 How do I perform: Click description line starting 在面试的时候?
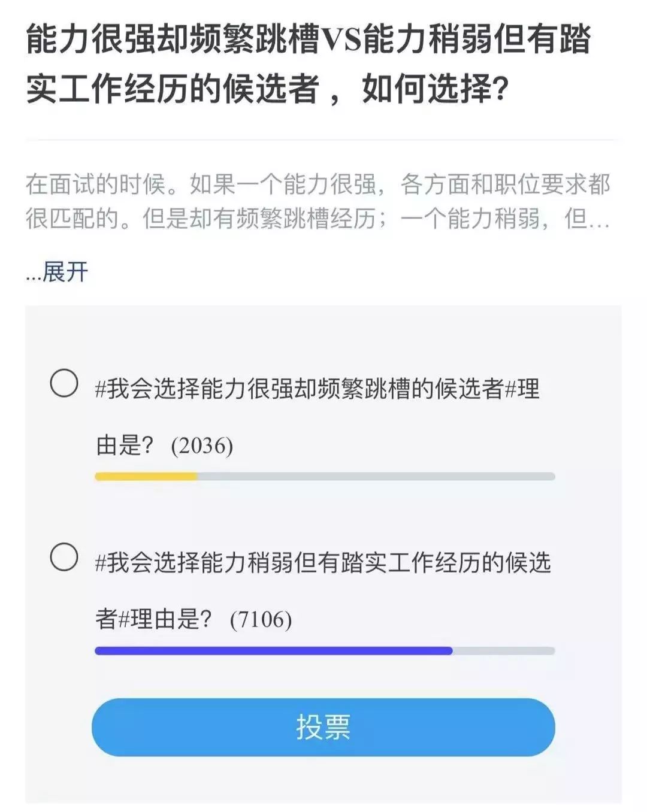pyautogui.click(x=318, y=184)
